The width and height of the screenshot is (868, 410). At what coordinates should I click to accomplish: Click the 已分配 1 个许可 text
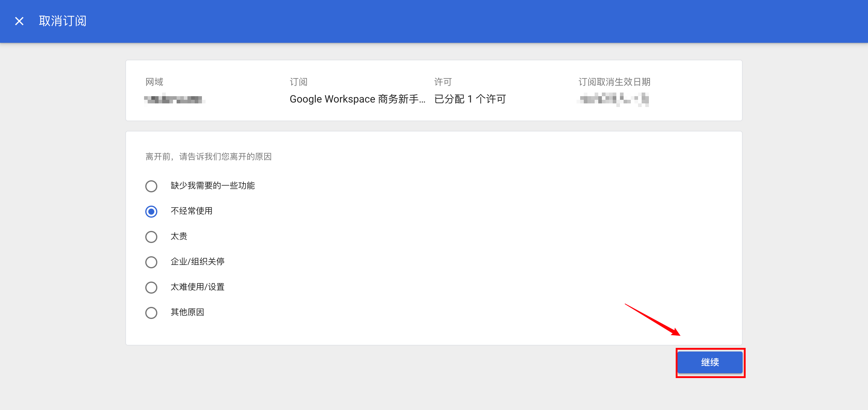pos(470,99)
